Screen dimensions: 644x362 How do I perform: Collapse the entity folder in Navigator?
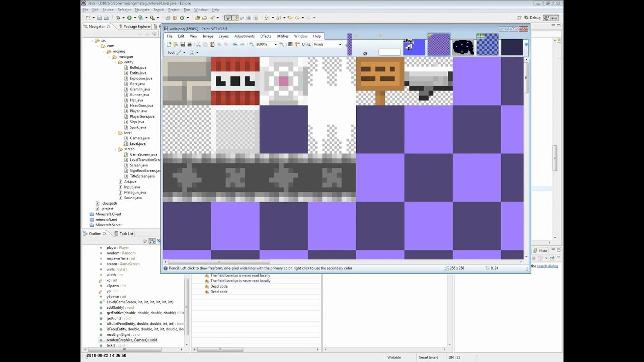[115, 62]
